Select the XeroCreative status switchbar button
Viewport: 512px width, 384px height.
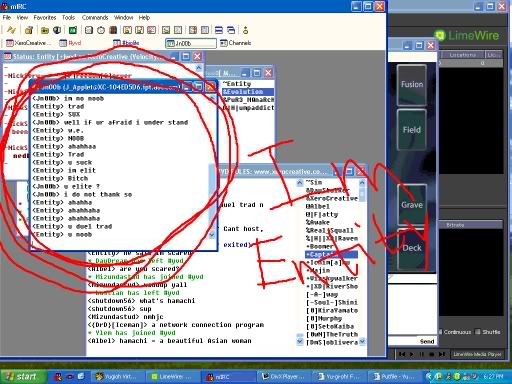coord(29,43)
